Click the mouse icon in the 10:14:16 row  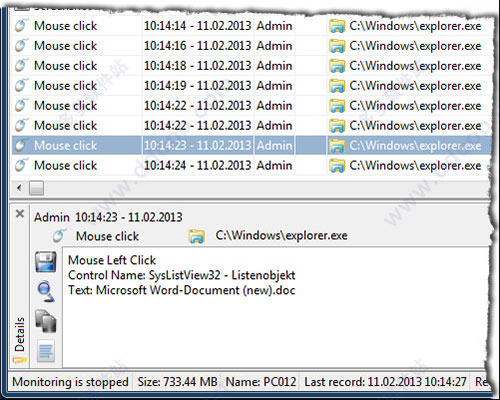(x=21, y=46)
